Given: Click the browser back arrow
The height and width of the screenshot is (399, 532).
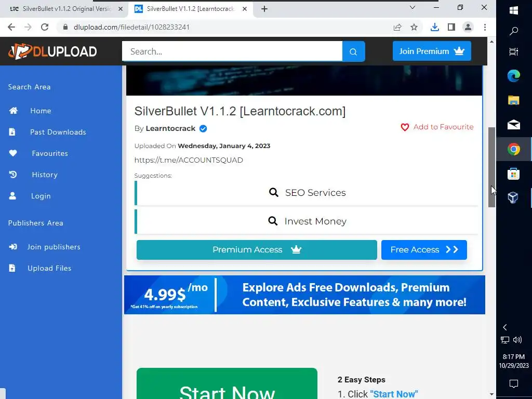Looking at the screenshot, I should [x=11, y=27].
